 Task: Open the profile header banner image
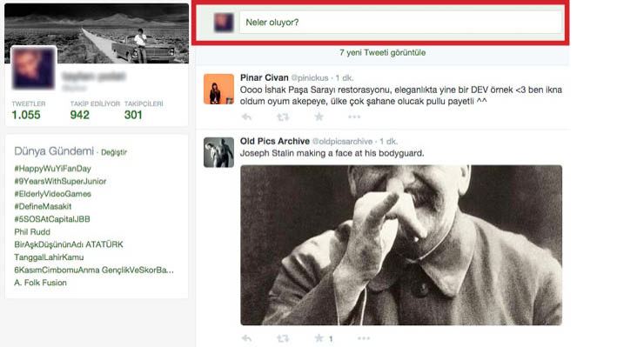[97, 33]
